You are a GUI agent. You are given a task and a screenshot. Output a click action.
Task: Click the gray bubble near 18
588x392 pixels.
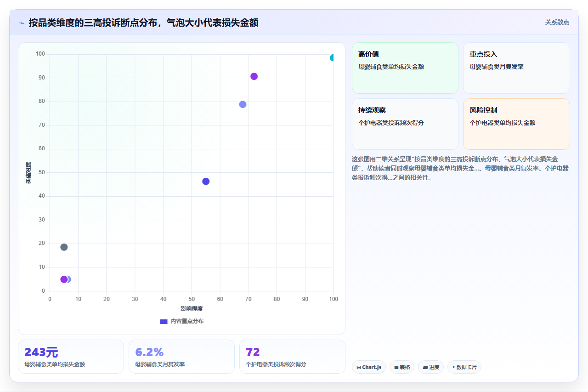64,247
